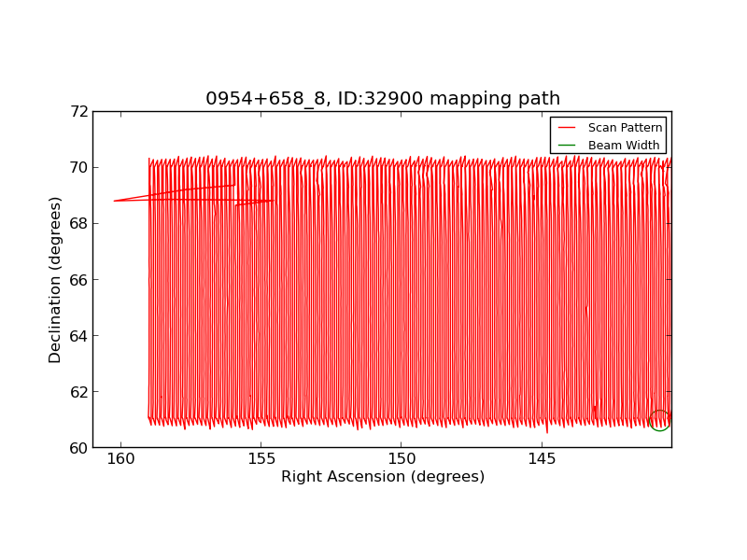Click the x-axis tick label 145
This screenshot has width=747, height=560.
[543, 459]
